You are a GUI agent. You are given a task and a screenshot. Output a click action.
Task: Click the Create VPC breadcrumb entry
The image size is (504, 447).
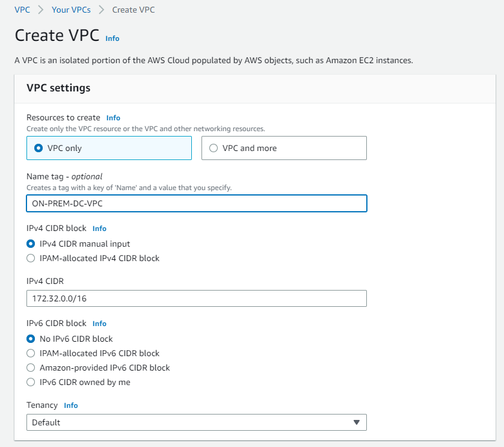point(134,10)
